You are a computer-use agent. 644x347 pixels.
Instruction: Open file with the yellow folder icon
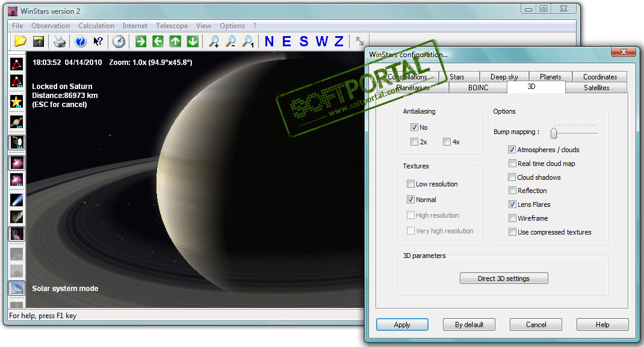pos(20,41)
